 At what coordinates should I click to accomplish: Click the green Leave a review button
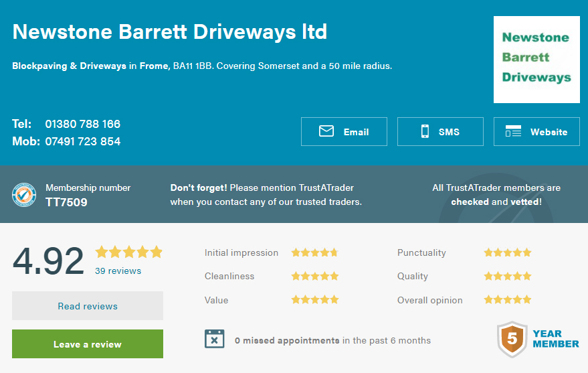pyautogui.click(x=88, y=344)
